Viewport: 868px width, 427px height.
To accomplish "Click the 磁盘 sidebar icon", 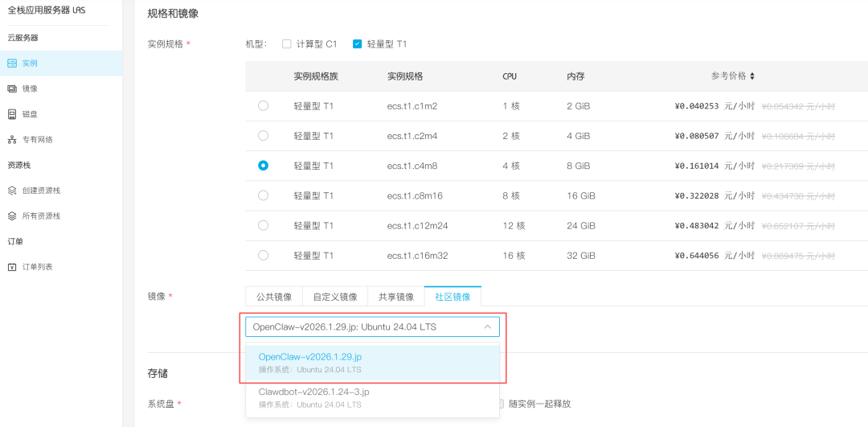I will (12, 114).
